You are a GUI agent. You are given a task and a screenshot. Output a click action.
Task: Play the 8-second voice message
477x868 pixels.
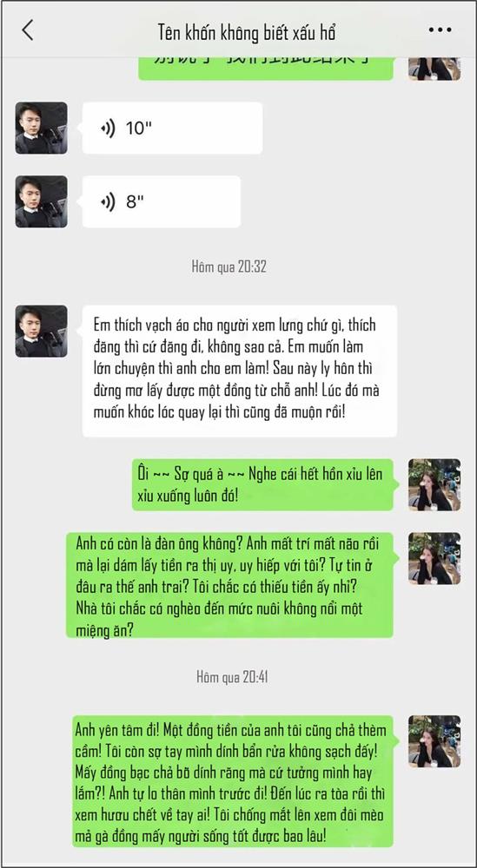pyautogui.click(x=162, y=201)
